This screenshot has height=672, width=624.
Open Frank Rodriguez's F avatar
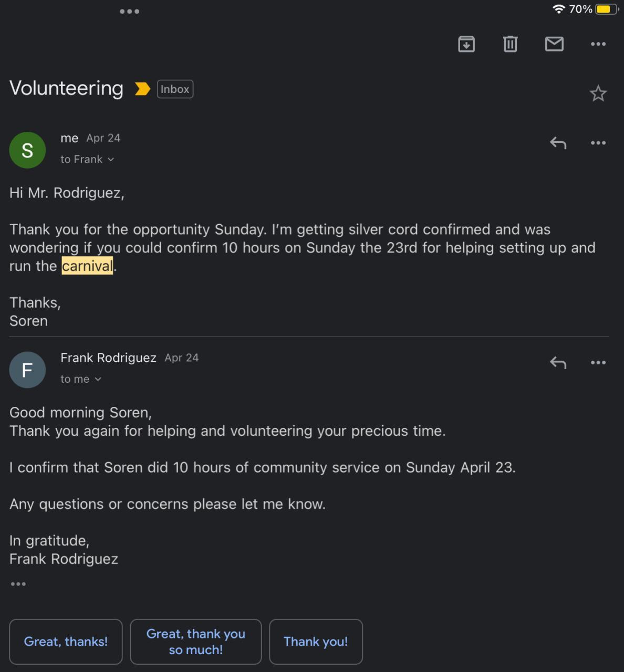pos(27,370)
